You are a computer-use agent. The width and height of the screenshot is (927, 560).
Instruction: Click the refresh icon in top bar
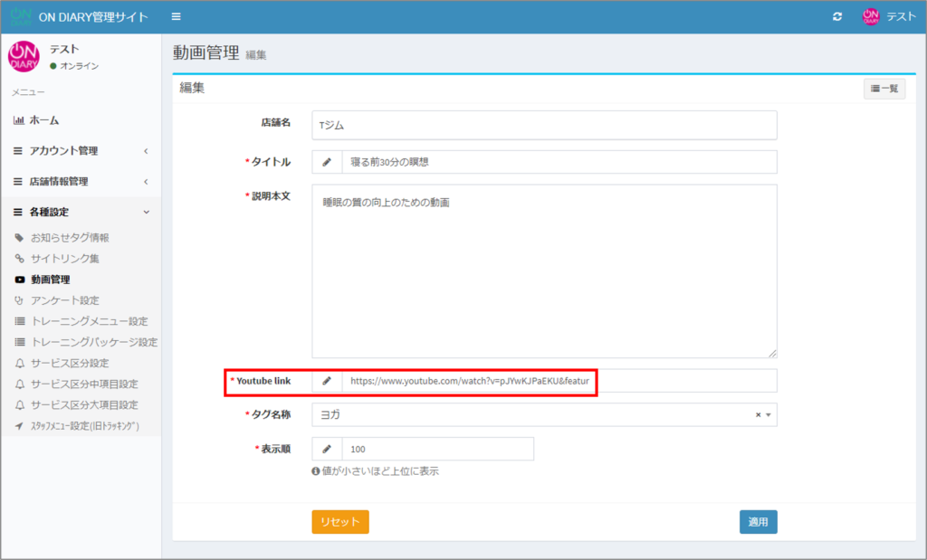click(837, 16)
